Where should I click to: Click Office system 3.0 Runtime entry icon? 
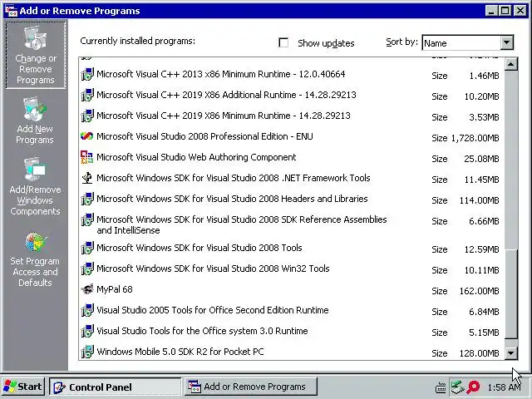point(87,331)
